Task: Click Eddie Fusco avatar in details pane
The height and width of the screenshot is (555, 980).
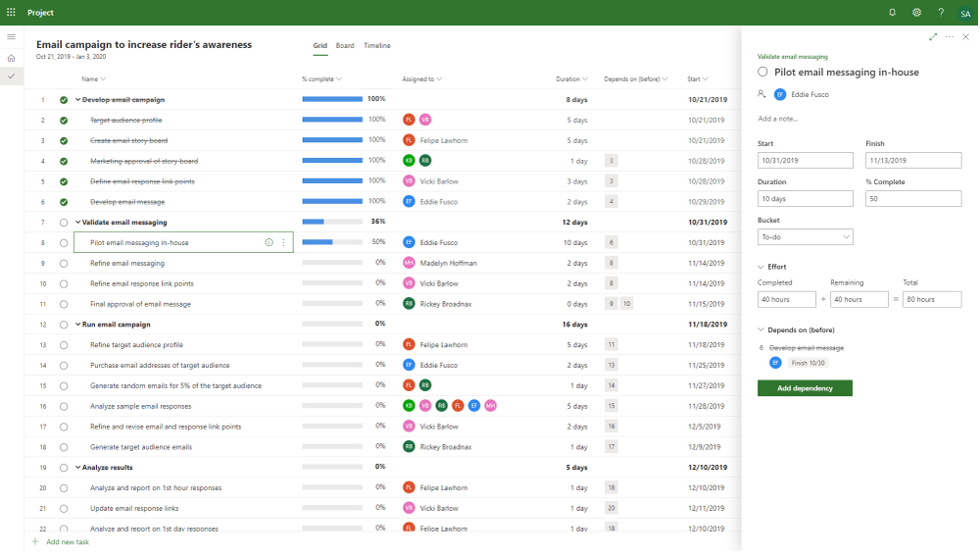Action: (x=779, y=94)
